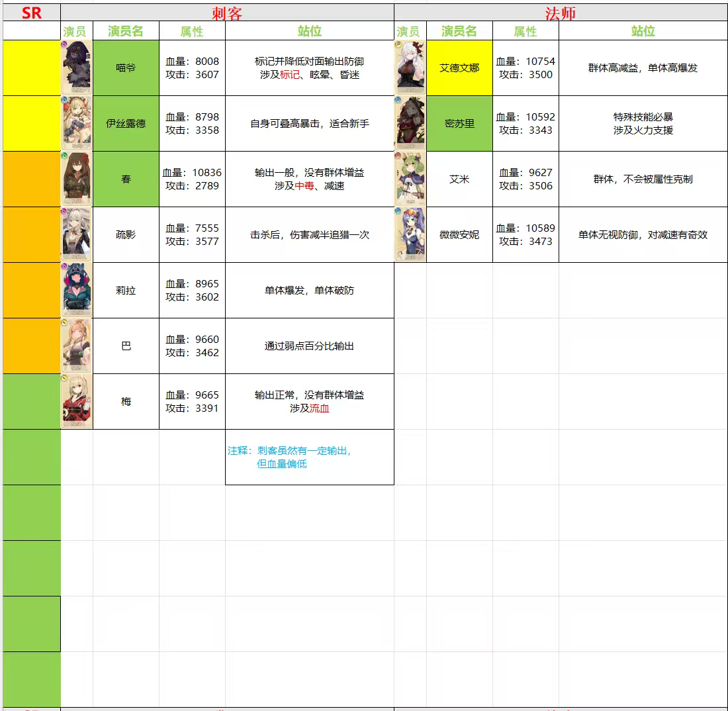Click 春 stats cell with 血量 10836
This screenshot has width=728, height=711.
pyautogui.click(x=192, y=179)
